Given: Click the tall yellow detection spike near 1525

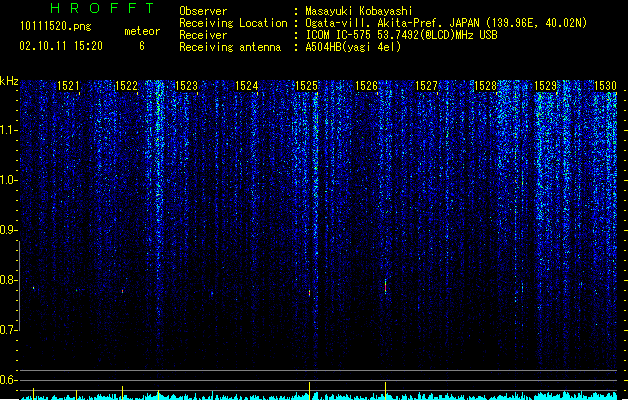Looking at the screenshot, I should [309, 390].
